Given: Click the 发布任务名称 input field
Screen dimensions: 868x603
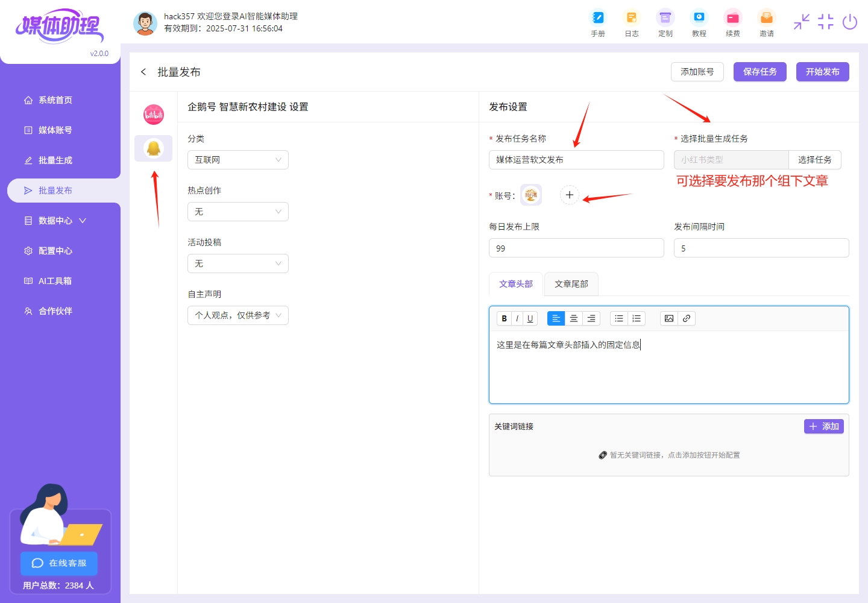Looking at the screenshot, I should pos(576,160).
